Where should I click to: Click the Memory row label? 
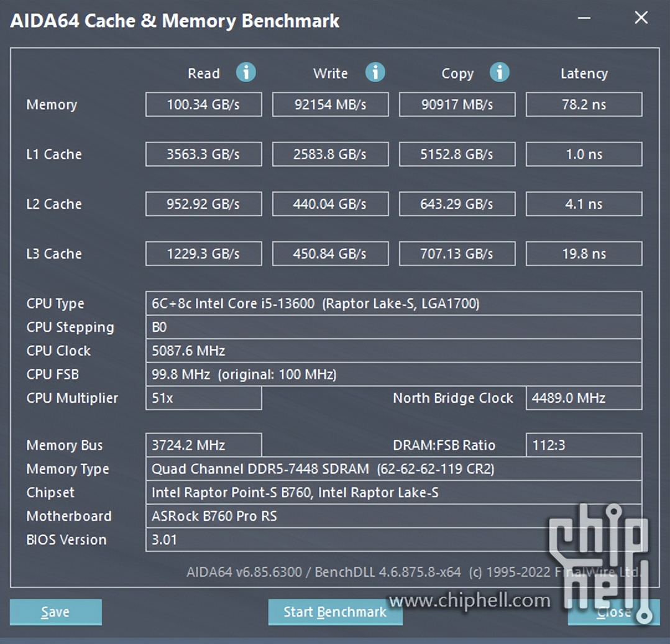pos(52,104)
